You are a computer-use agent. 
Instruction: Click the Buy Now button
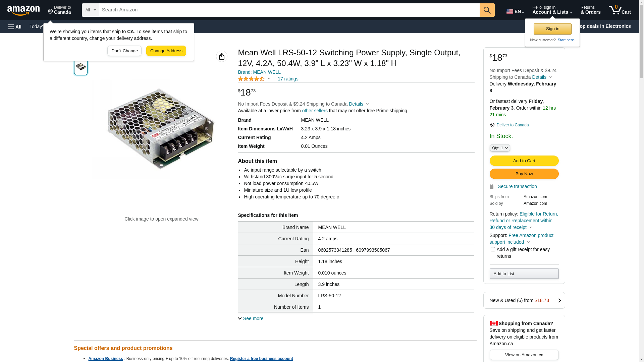[x=524, y=174]
